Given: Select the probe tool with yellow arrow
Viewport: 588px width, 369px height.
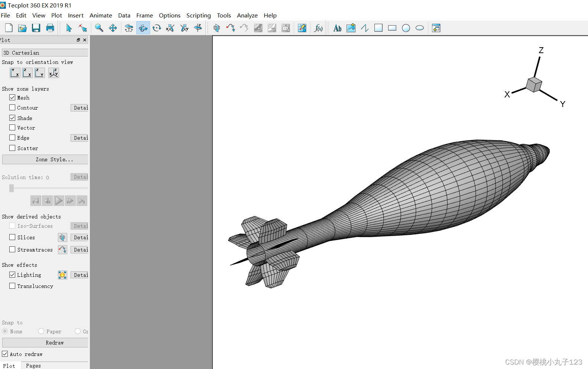Looking at the screenshot, I should coord(302,28).
